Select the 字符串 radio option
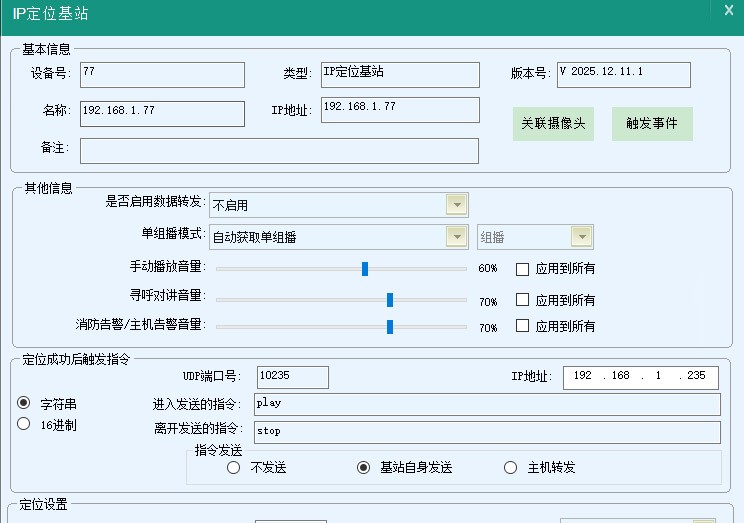This screenshot has width=744, height=523. tap(24, 403)
